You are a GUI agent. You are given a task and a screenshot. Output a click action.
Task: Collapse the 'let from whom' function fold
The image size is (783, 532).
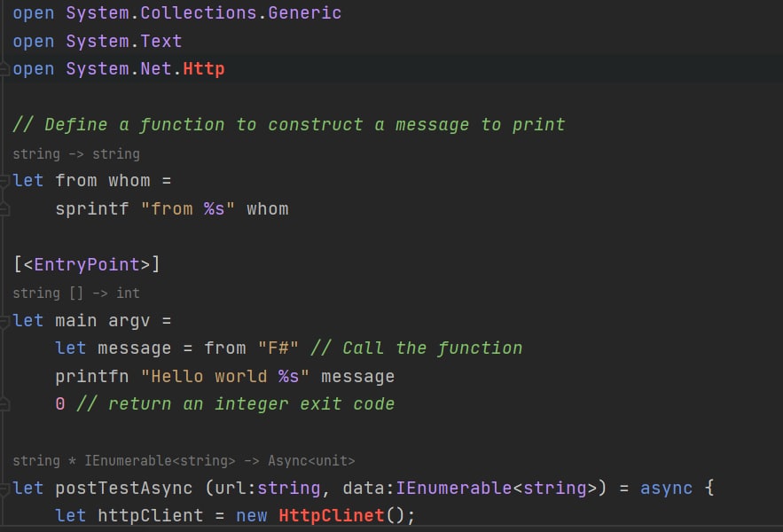[5, 181]
